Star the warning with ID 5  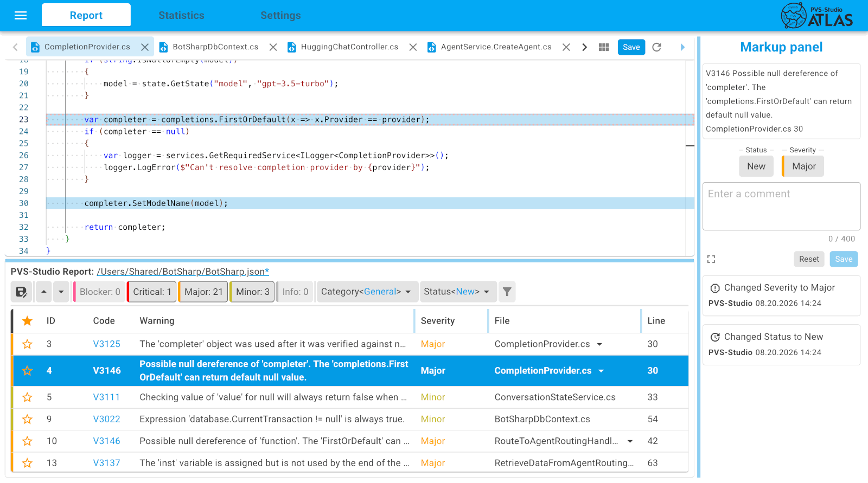pos(27,397)
